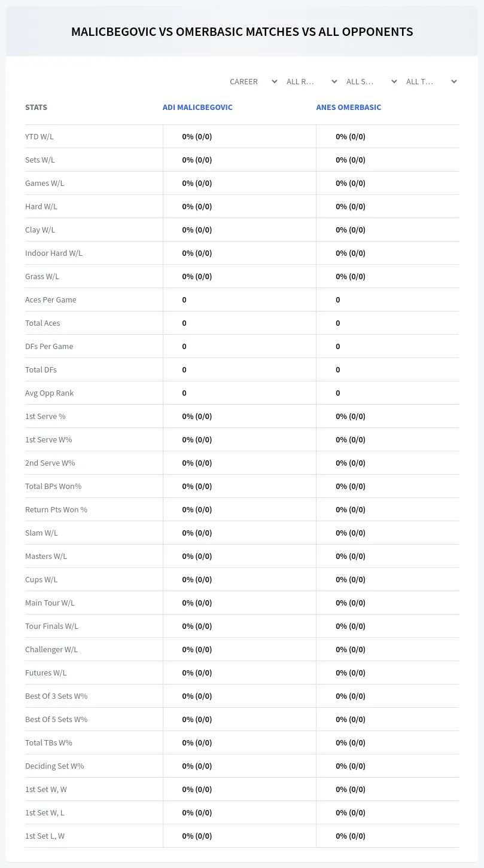484x868 pixels.
Task: Click the chevron arrow beside ALL R...
Action: click(334, 81)
